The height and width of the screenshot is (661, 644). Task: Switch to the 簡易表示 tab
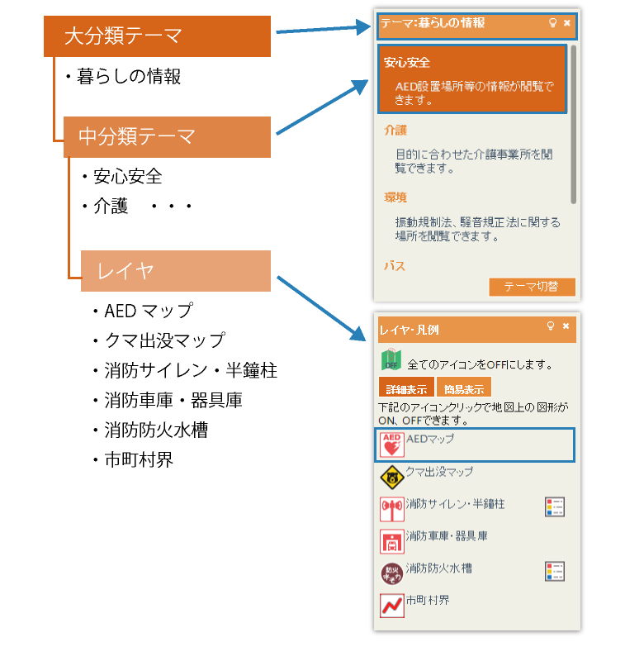coord(464,387)
